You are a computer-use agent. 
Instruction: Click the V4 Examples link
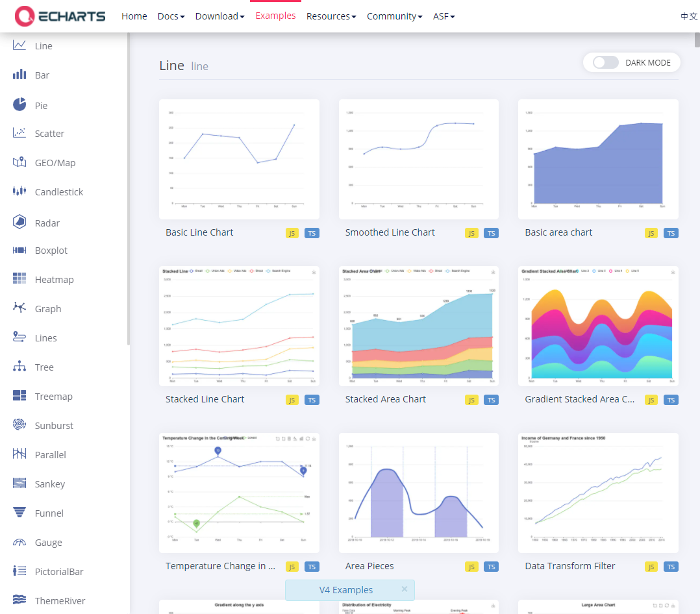tap(346, 590)
